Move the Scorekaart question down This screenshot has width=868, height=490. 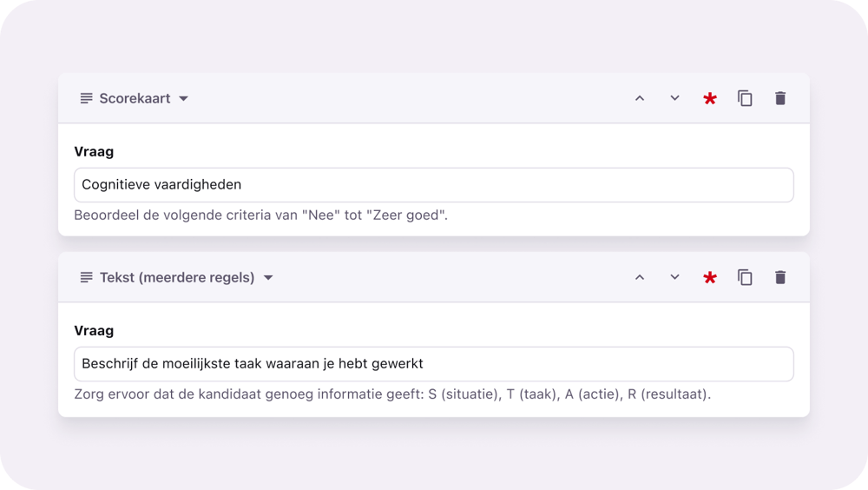pyautogui.click(x=674, y=98)
